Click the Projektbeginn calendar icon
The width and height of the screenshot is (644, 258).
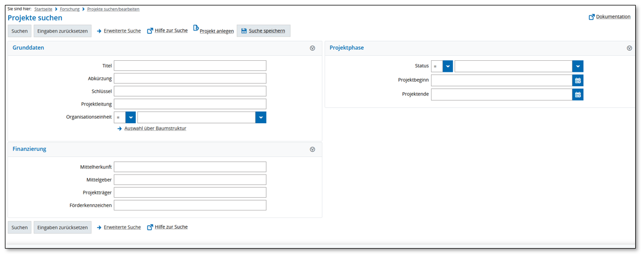pyautogui.click(x=578, y=81)
